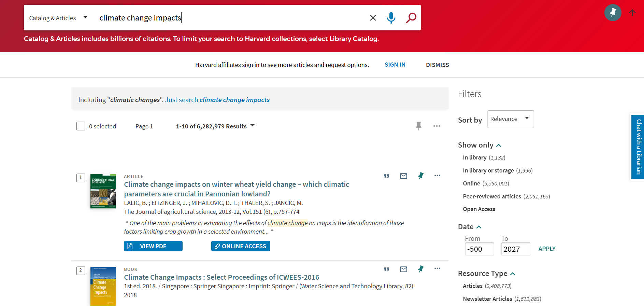
Task: Click citation quote icon for winter wheat article
Action: [x=386, y=176]
